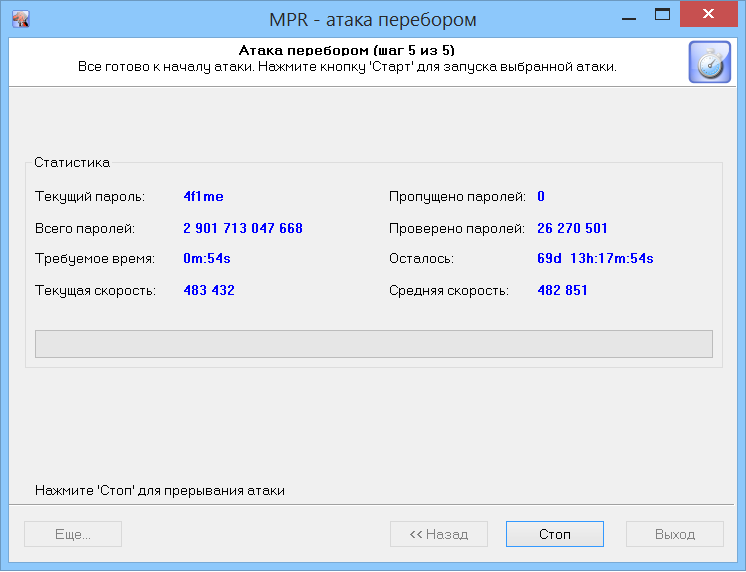Click required time value 0m:54s
This screenshot has width=746, height=572.
(x=207, y=258)
